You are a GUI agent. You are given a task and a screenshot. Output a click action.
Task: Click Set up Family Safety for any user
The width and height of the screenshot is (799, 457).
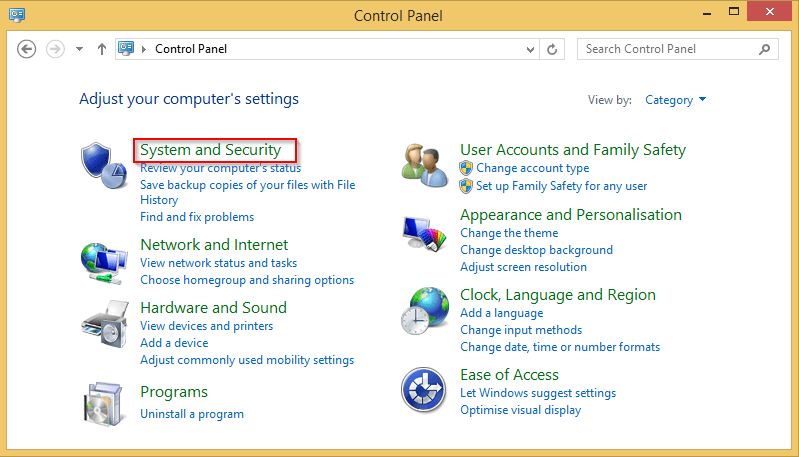[x=561, y=186]
